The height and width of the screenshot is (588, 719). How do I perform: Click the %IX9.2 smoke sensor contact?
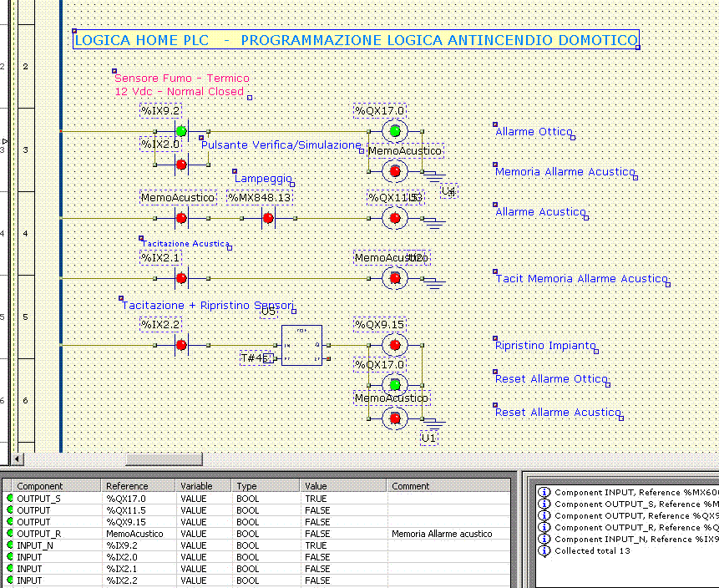pos(181,131)
